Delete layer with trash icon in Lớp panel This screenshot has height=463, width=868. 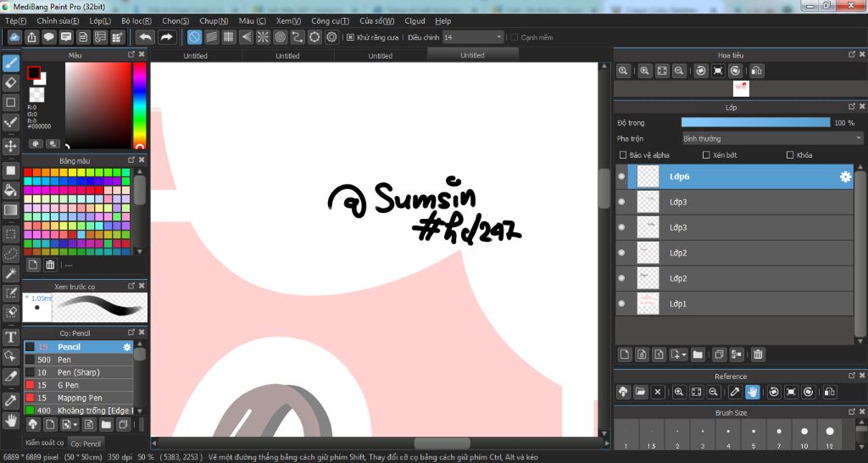758,354
